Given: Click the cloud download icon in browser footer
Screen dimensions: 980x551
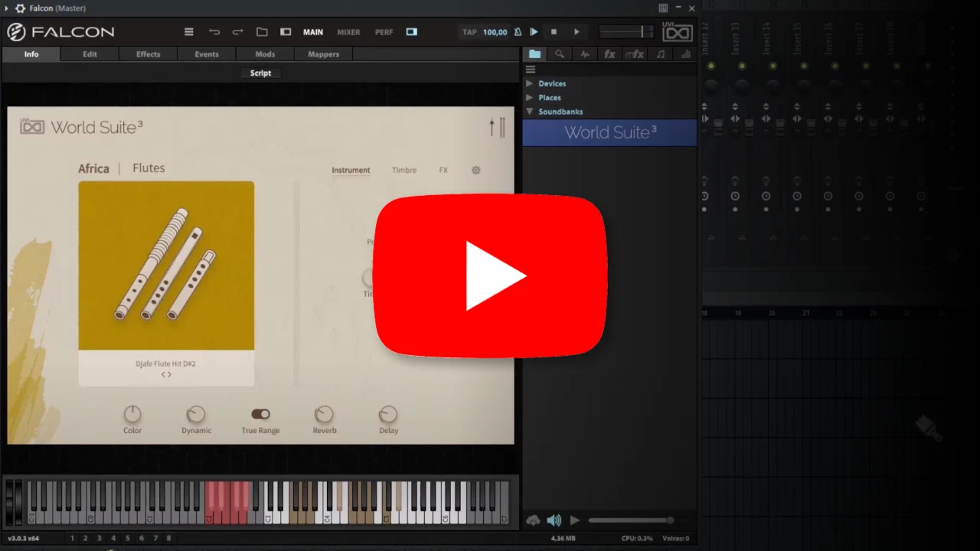Looking at the screenshot, I should [x=533, y=520].
